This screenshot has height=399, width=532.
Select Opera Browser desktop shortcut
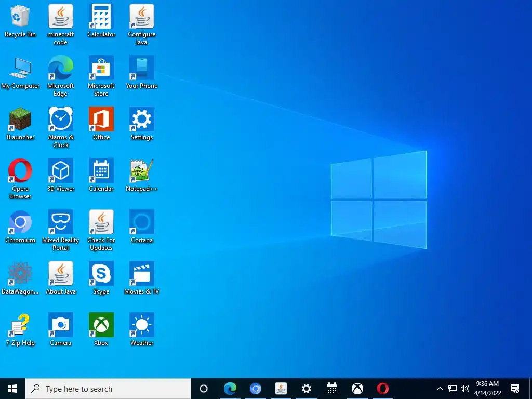click(20, 179)
